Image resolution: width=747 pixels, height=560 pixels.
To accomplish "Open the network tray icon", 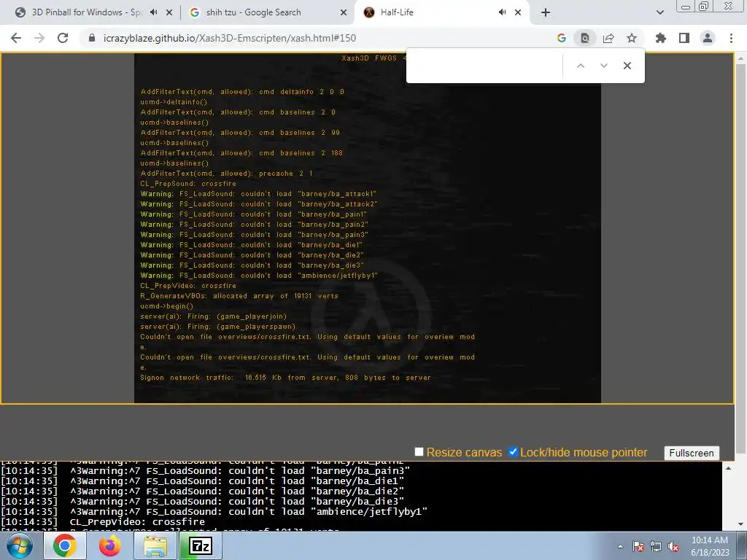I will click(x=656, y=546).
